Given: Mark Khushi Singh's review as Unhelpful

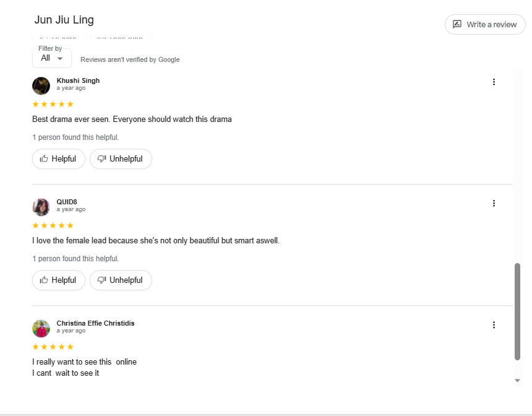Looking at the screenshot, I should coord(121,159).
